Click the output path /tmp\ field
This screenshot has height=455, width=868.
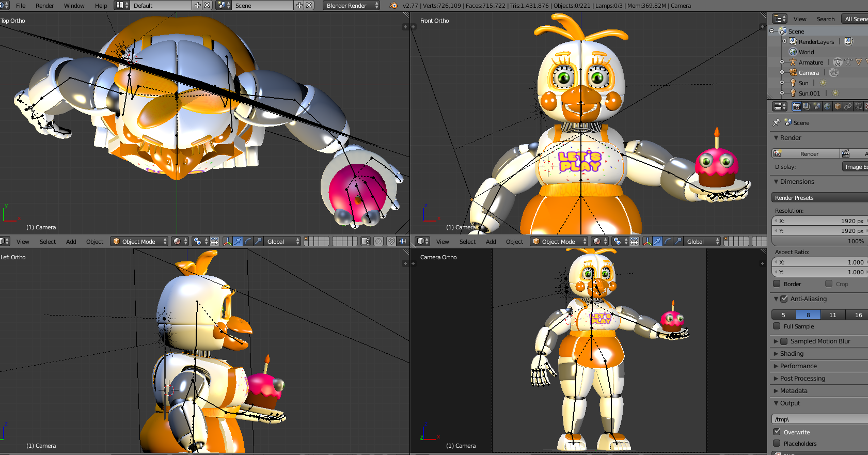(x=820, y=419)
